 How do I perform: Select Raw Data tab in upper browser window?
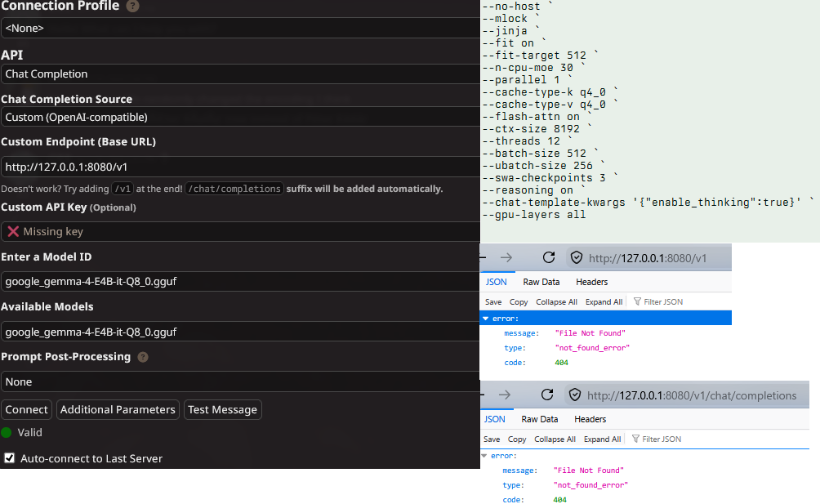coord(541,282)
